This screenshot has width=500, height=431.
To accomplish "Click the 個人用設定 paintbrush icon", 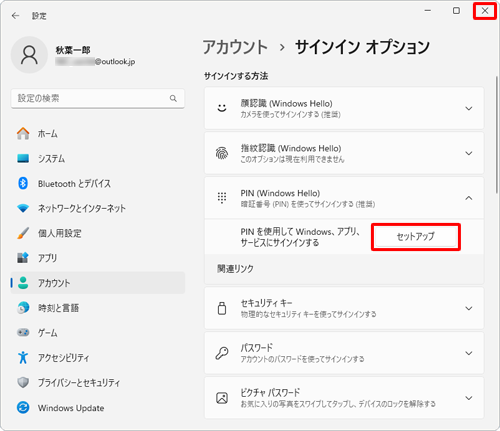I will click(x=23, y=233).
